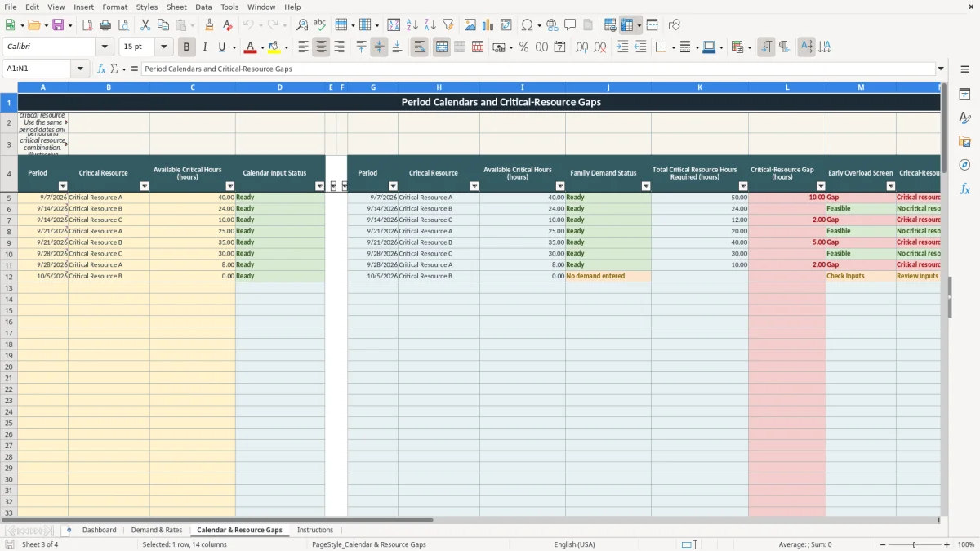Insert an Image
This screenshot has height=551, width=980.
(x=470, y=25)
